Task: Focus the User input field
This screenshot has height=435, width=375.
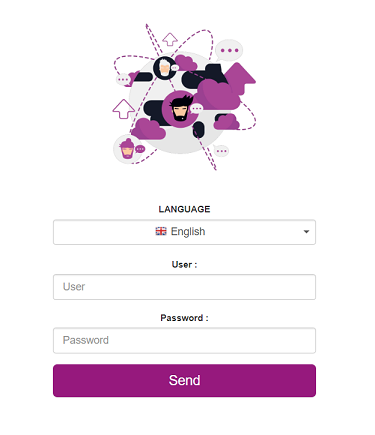Action: (x=184, y=287)
